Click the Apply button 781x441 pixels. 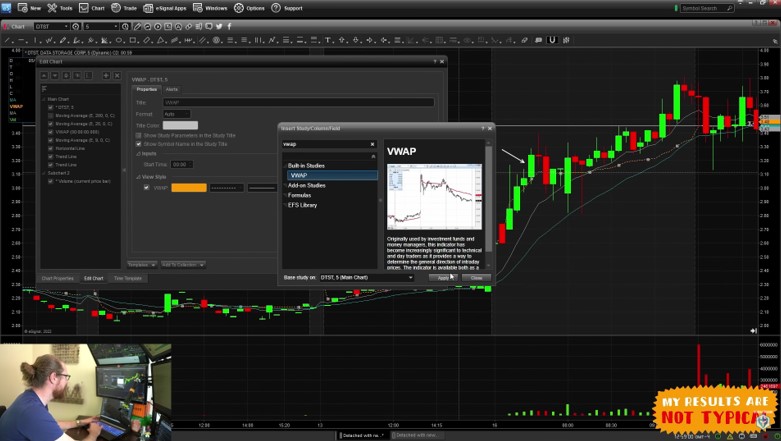[442, 278]
